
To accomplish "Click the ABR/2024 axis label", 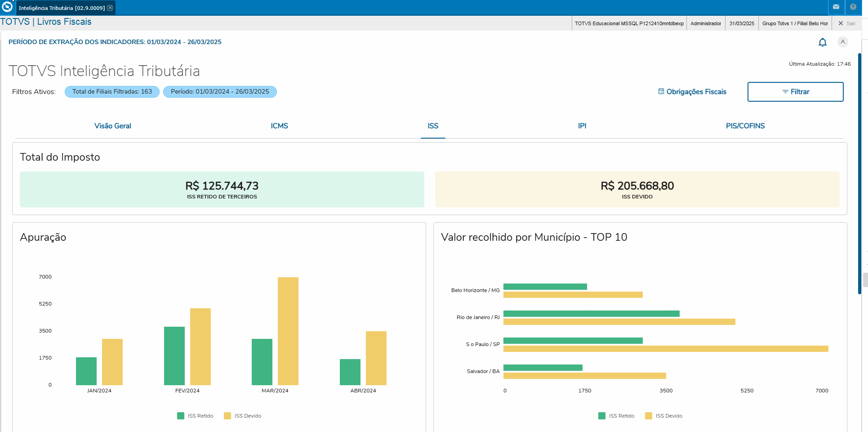I will pyautogui.click(x=363, y=391).
